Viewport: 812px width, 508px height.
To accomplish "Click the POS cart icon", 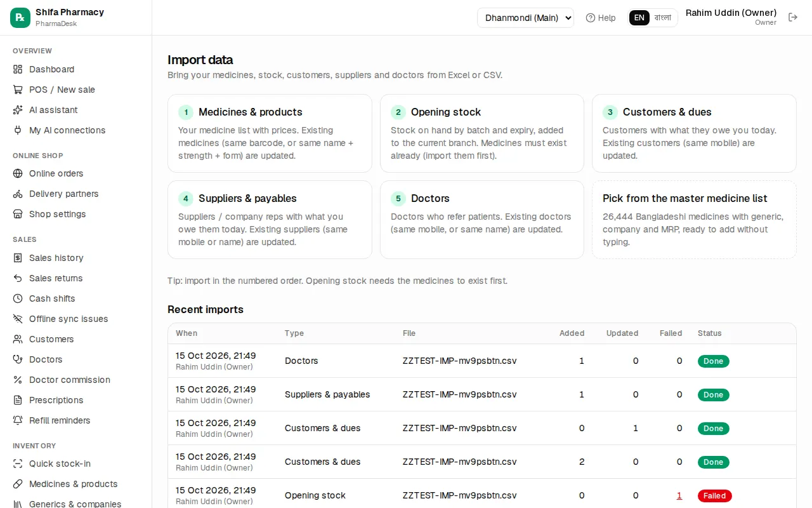I will pyautogui.click(x=18, y=90).
